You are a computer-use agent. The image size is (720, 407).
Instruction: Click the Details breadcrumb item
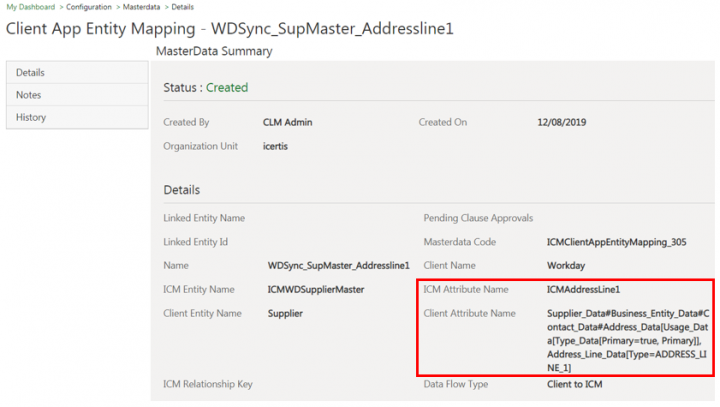[183, 7]
